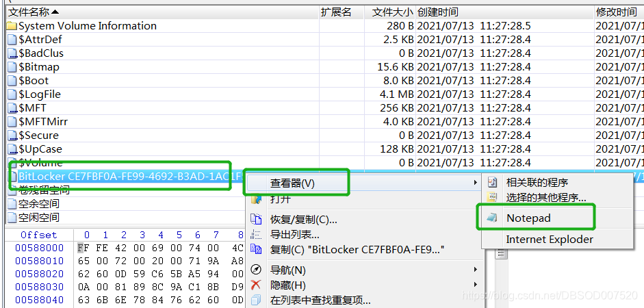Click the $Secure file icon
This screenshot has height=308, width=644.
click(13, 136)
